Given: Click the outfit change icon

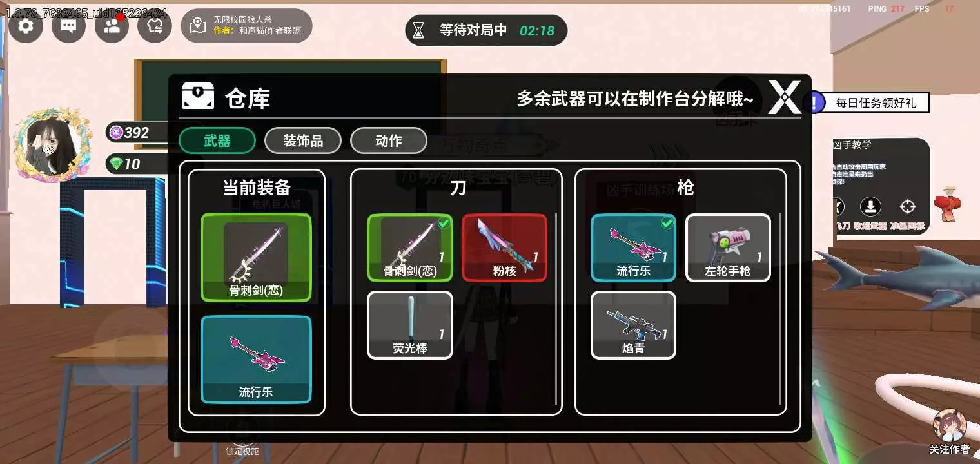Looking at the screenshot, I should (x=155, y=26).
